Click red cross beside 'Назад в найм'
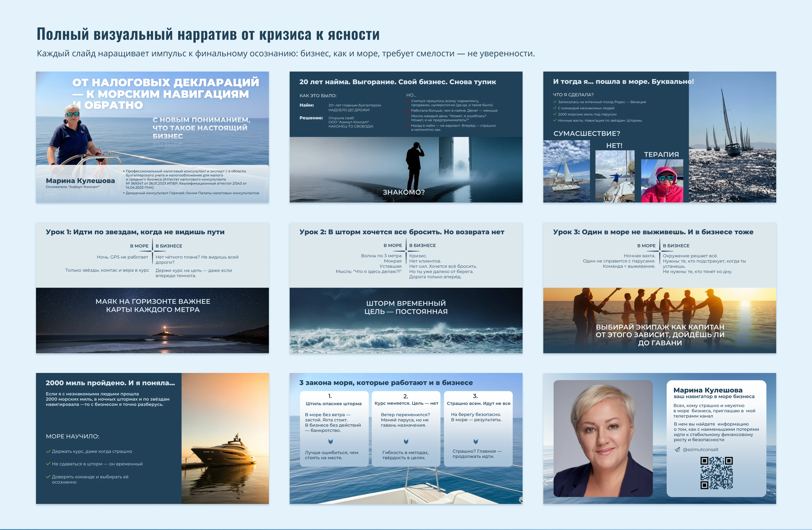This screenshot has width=812, height=530. tap(408, 126)
